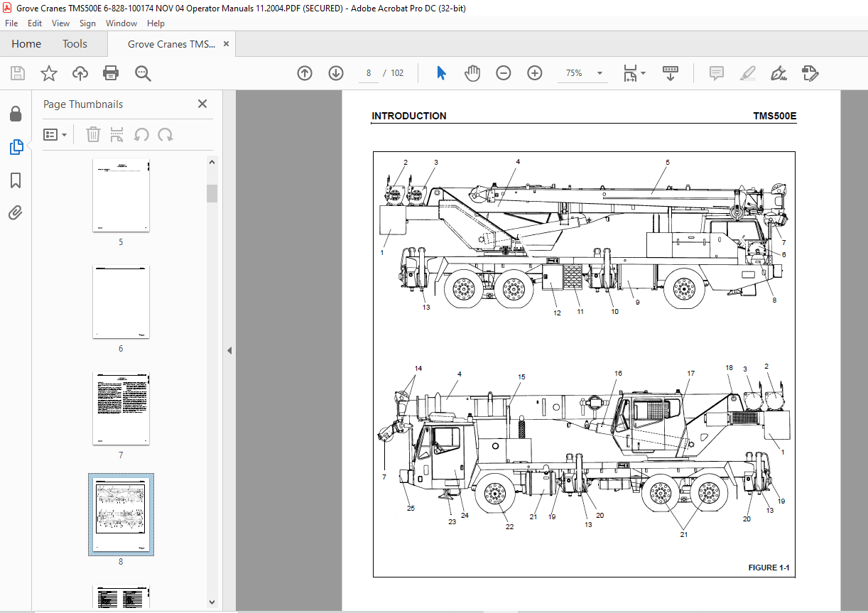Open the print pages thumbnail tool
Viewport: 868px width, 613px height.
[x=117, y=134]
